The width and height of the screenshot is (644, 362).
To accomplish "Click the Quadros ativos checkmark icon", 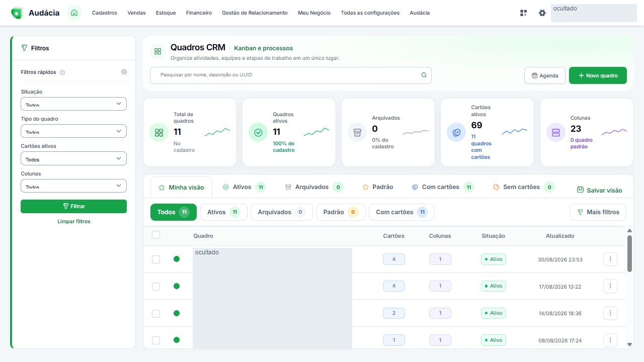I will pos(258,132).
